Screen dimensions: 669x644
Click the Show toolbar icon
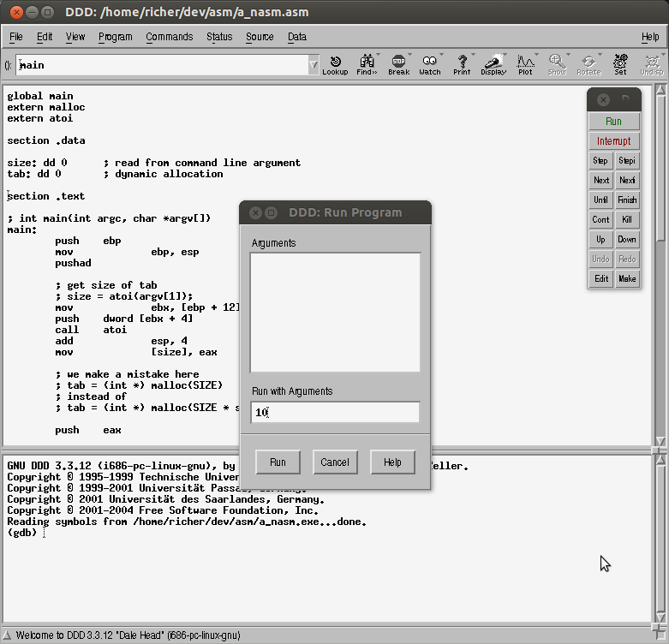pos(557,65)
